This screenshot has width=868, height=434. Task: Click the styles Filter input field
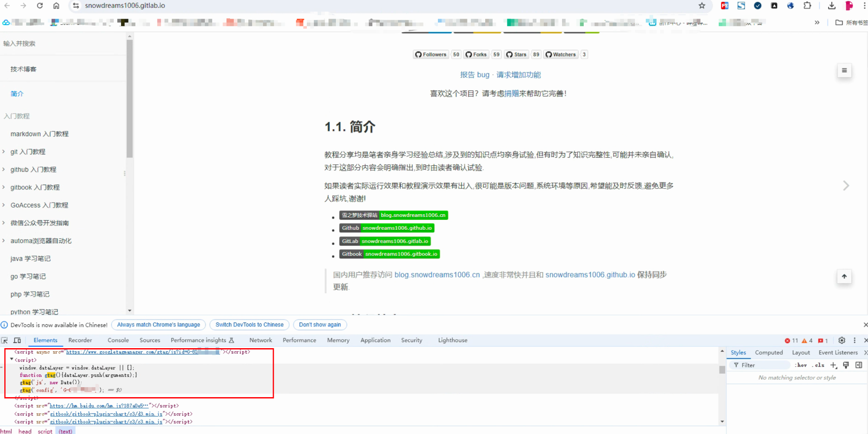[764, 365]
